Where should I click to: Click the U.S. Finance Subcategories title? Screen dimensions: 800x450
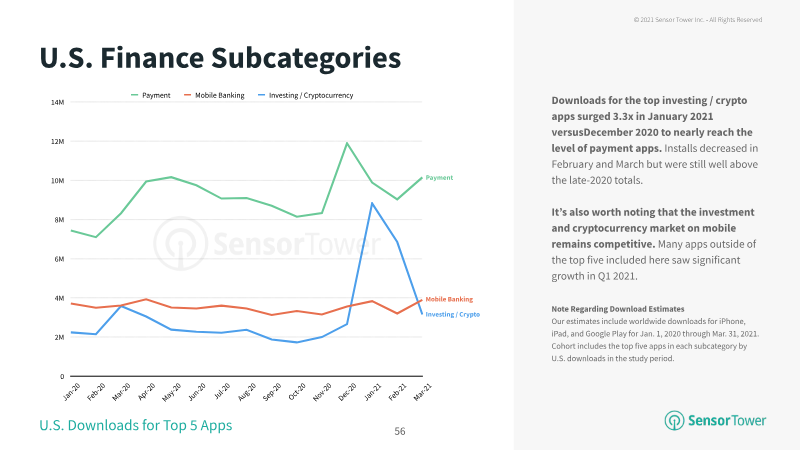(x=220, y=57)
